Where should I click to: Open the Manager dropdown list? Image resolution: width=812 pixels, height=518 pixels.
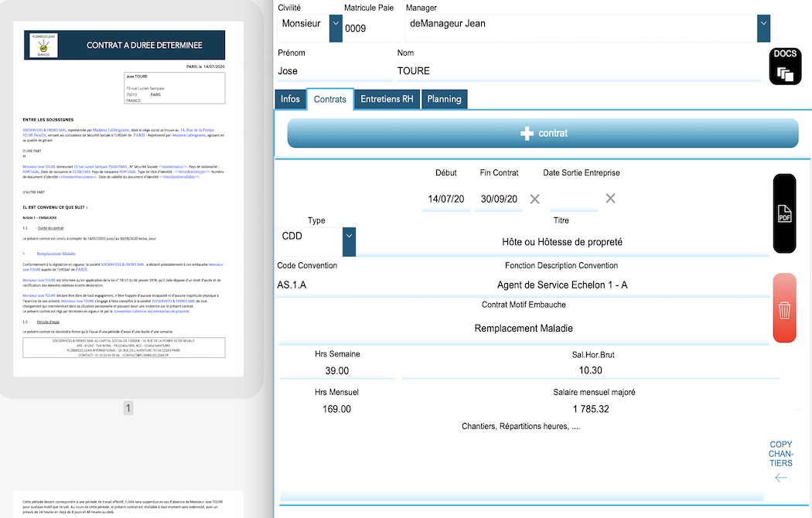(x=763, y=29)
